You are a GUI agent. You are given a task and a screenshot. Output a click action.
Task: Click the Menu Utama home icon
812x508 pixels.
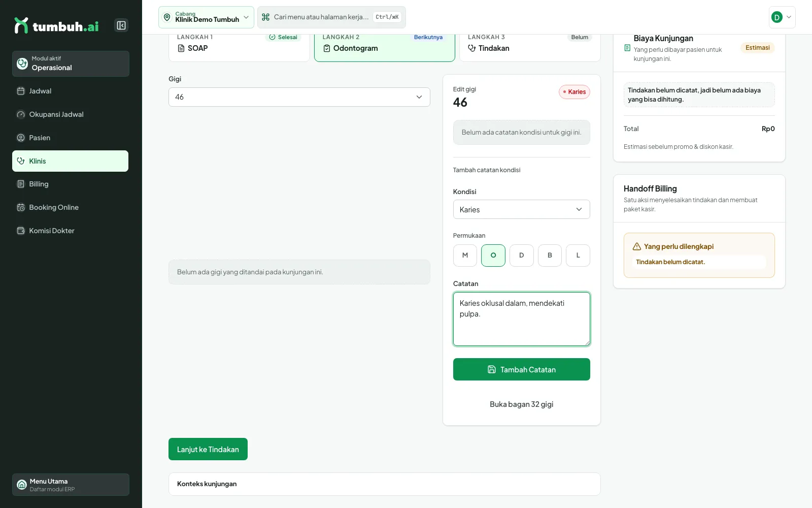pos(22,485)
